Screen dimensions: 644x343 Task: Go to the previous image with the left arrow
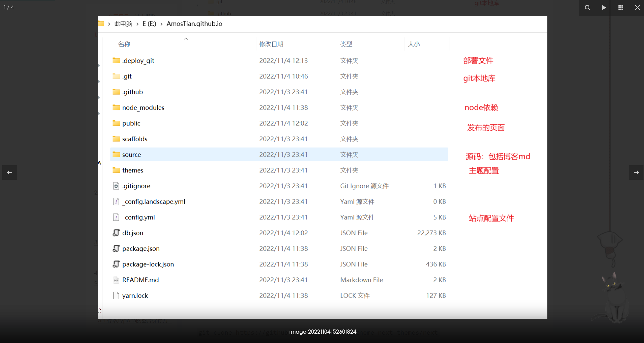10,172
